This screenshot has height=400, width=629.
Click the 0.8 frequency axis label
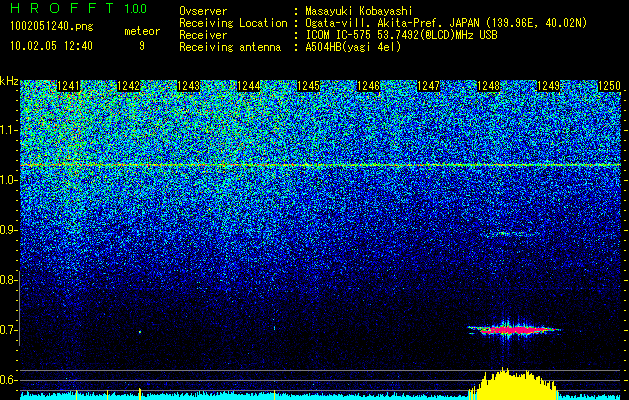(x=9, y=280)
